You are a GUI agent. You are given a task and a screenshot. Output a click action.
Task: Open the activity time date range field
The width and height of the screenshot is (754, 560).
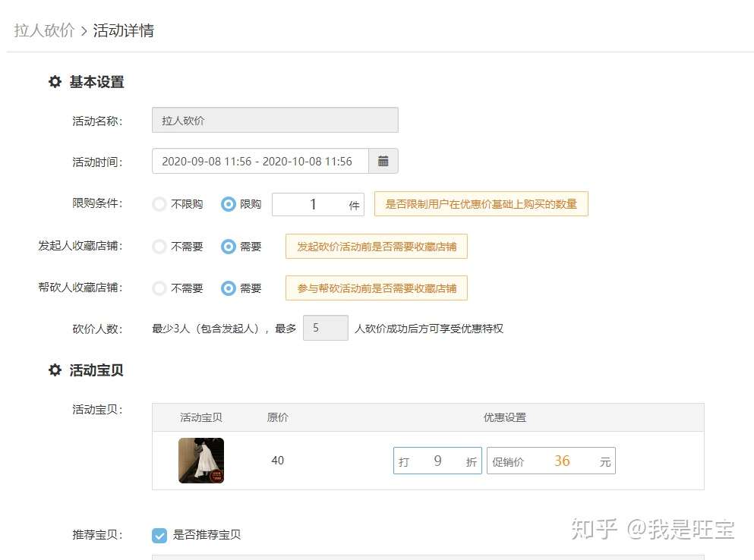[260, 161]
